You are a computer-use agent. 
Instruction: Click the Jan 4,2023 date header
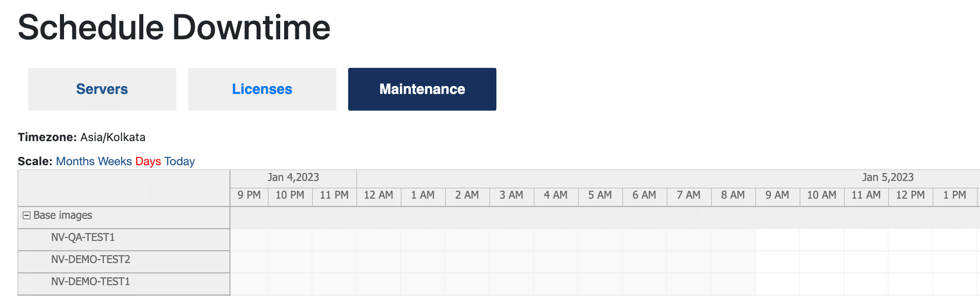[293, 178]
